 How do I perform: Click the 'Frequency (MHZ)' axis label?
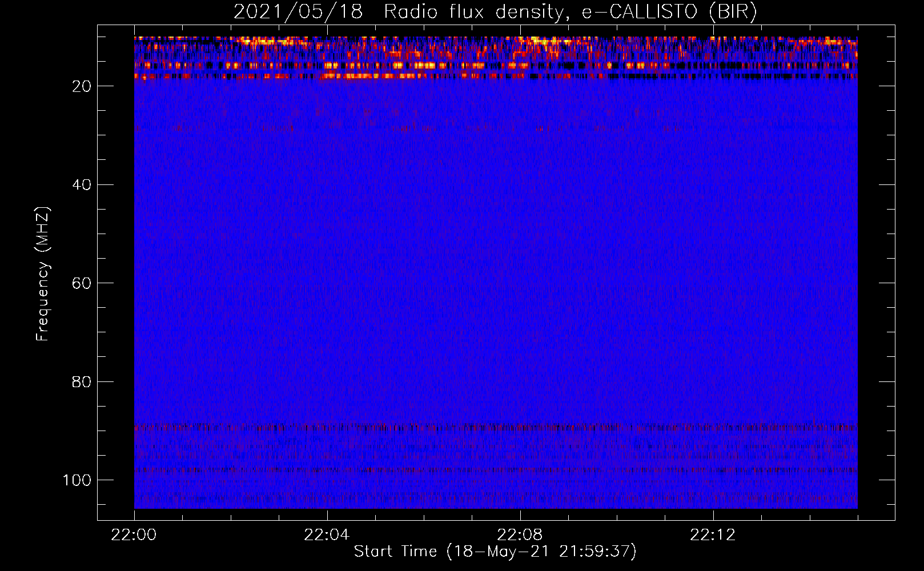(x=43, y=274)
